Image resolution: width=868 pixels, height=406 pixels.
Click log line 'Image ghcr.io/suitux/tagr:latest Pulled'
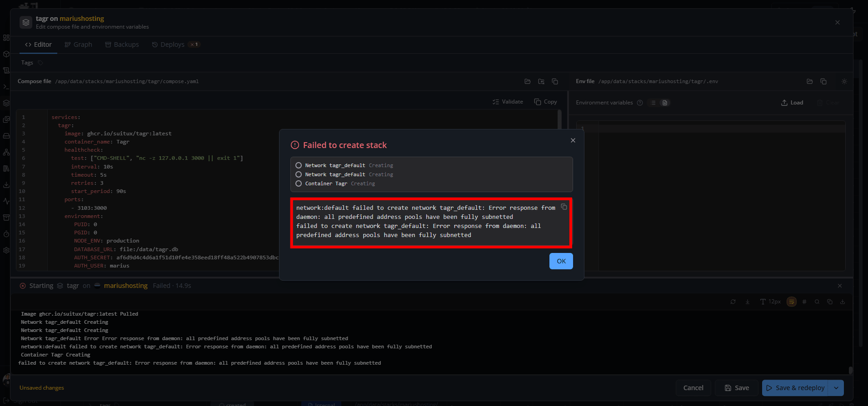point(80,314)
